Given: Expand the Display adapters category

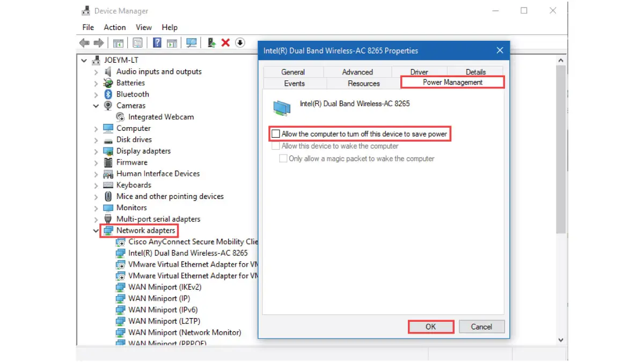Looking at the screenshot, I should (x=95, y=151).
